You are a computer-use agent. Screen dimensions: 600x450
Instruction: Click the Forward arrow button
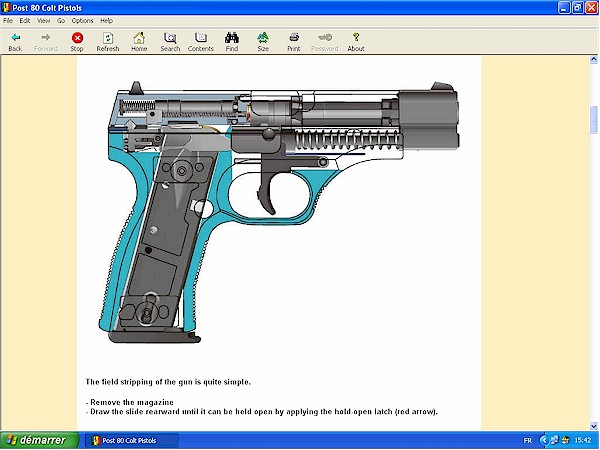[46, 41]
